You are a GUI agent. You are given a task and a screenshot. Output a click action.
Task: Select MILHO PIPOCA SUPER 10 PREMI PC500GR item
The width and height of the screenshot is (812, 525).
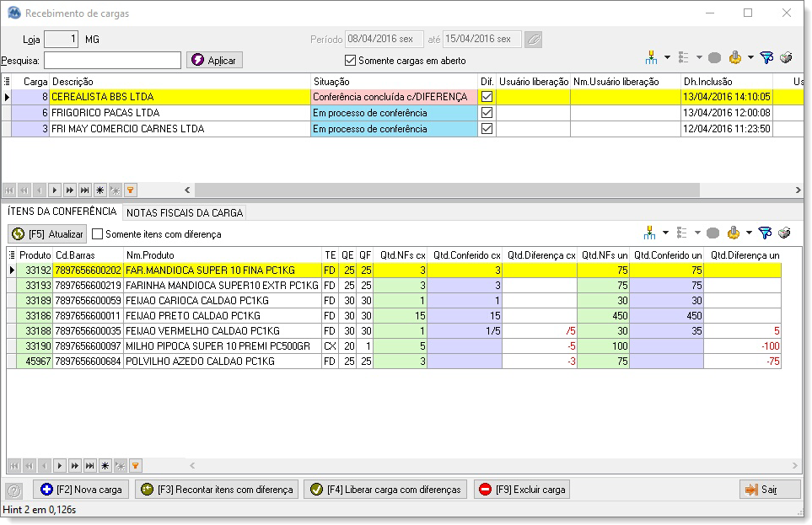394,346
